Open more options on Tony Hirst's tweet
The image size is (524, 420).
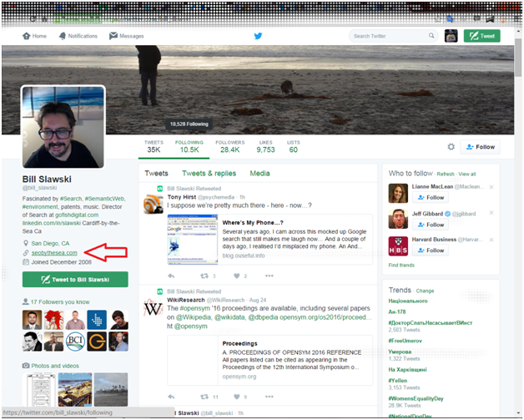(270, 276)
